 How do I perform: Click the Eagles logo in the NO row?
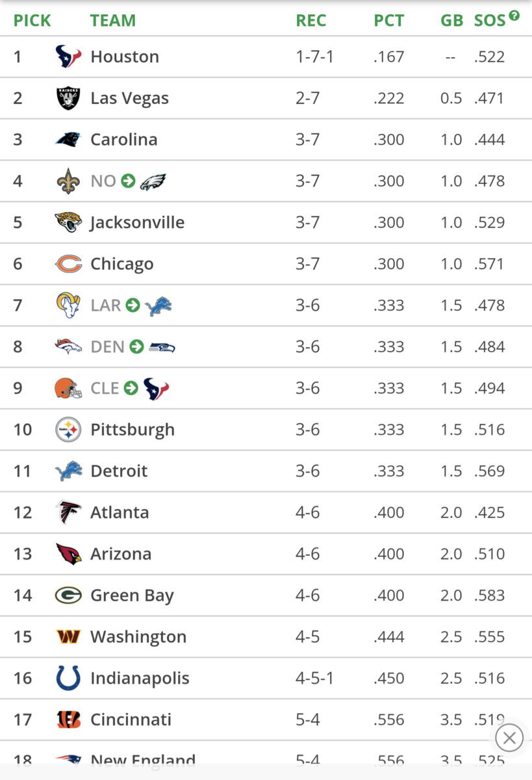pyautogui.click(x=153, y=181)
